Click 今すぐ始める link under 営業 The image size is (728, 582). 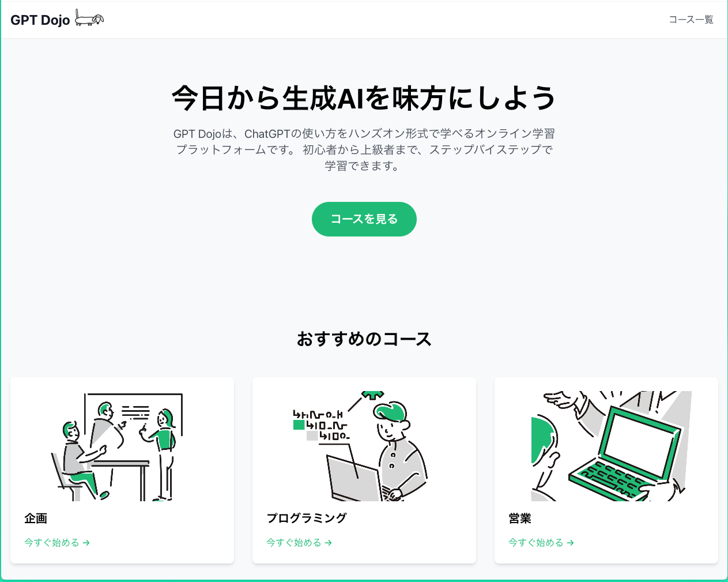[541, 543]
